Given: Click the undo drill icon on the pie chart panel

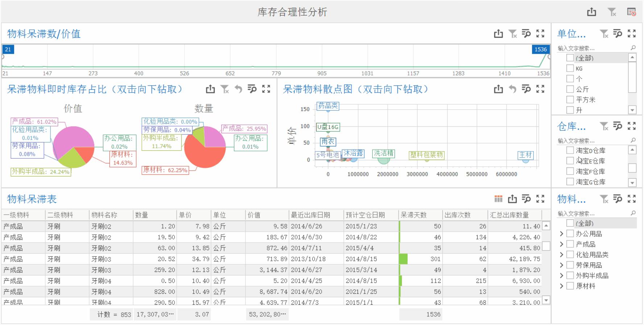Looking at the screenshot, I should click(x=238, y=89).
